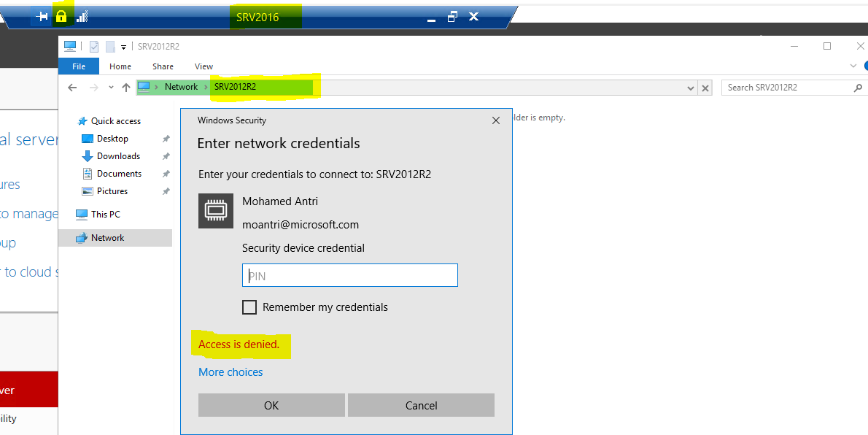Stop loading with the address bar X button

(705, 88)
